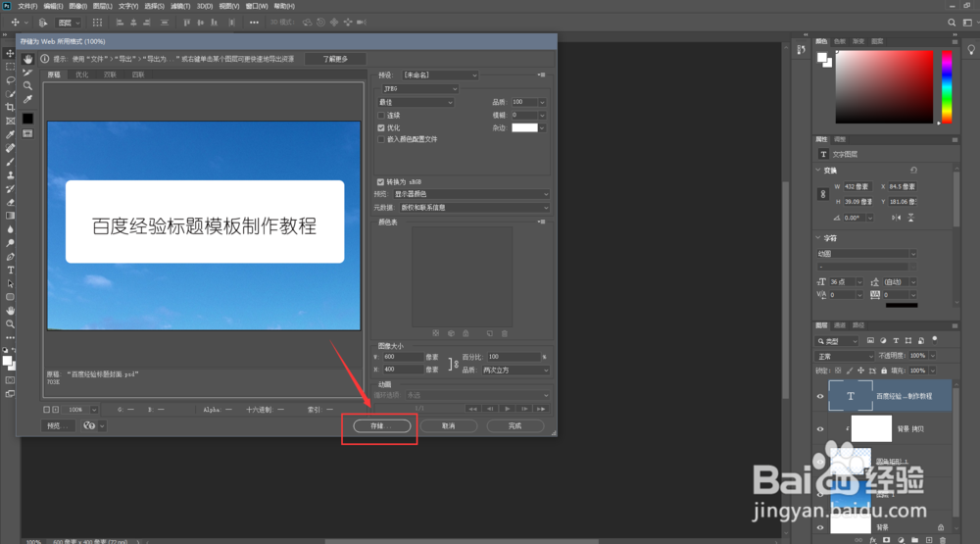Select the Hand tool in Save for Web dialog
The width and height of the screenshot is (980, 544).
(x=27, y=59)
